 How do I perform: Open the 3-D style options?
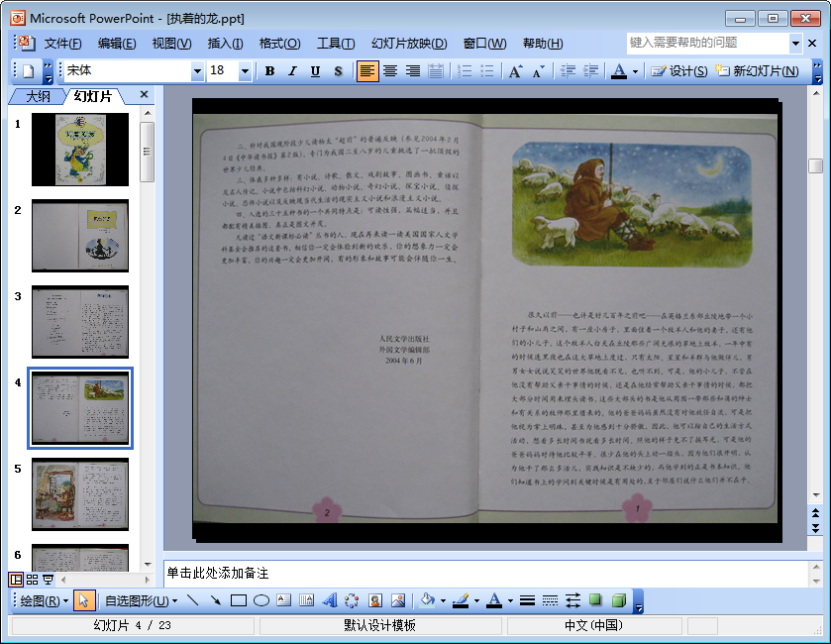[618, 600]
